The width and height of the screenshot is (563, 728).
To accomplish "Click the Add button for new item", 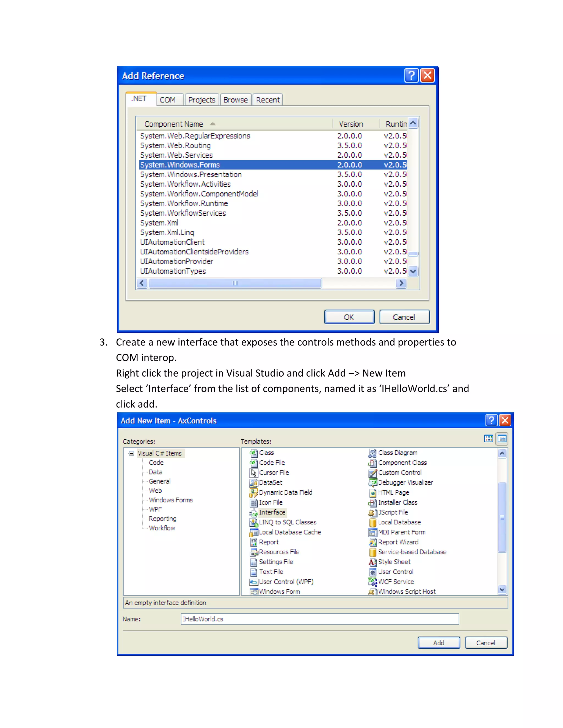I will coord(438,643).
